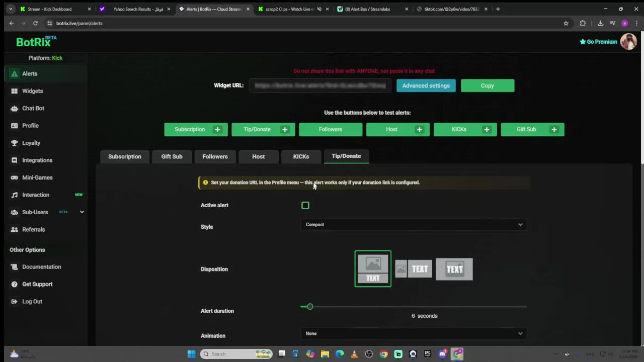Open a new browser tab
The height and width of the screenshot is (362, 644).
pyautogui.click(x=498, y=9)
